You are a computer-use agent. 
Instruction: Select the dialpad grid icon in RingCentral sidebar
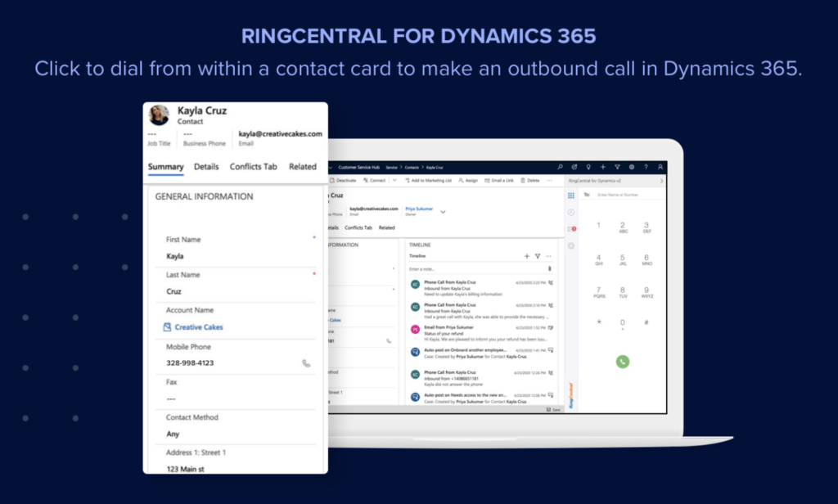tap(570, 196)
